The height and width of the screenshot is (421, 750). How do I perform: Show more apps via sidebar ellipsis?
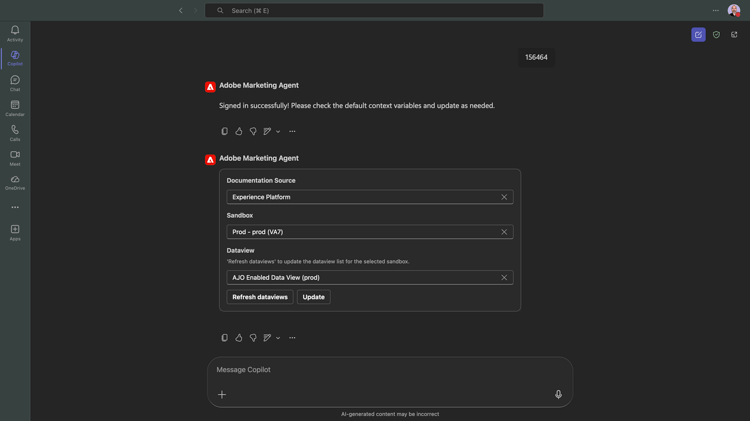[x=15, y=207]
